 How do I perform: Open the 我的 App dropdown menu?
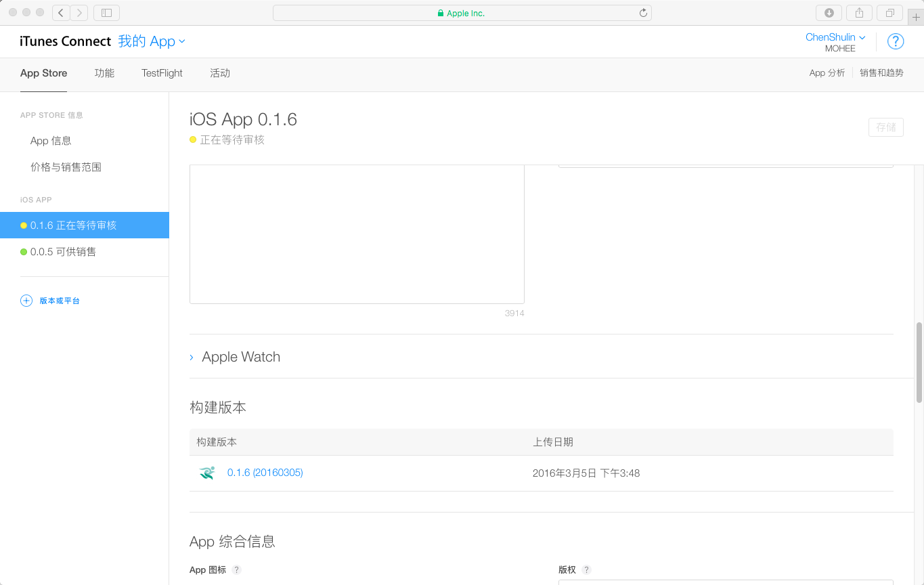click(152, 41)
